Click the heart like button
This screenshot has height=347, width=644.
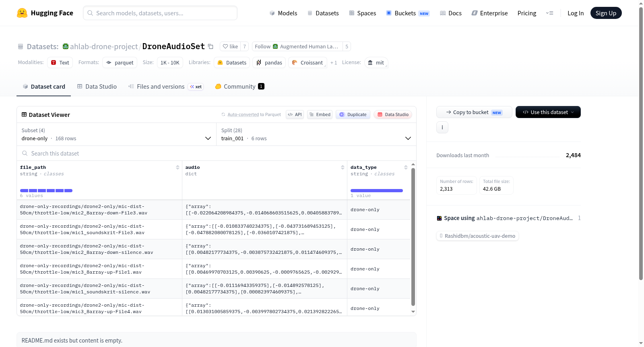(230, 46)
